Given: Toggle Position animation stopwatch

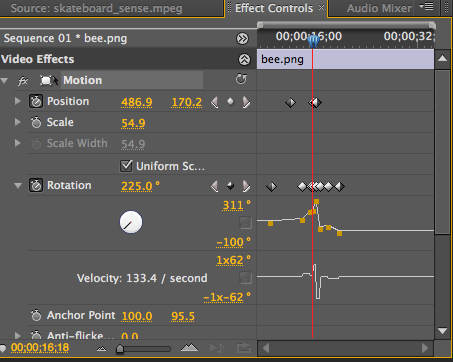Looking at the screenshot, I should [x=36, y=101].
